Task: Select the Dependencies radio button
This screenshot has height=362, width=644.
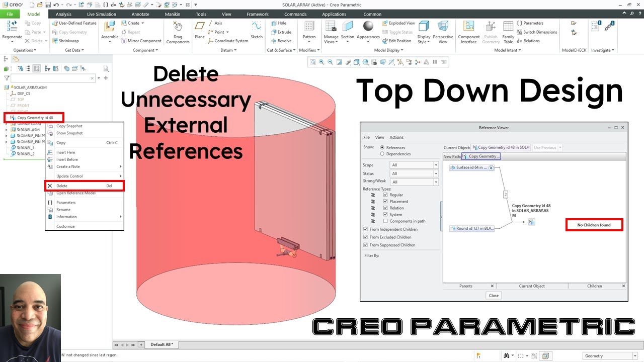Action: (382, 154)
